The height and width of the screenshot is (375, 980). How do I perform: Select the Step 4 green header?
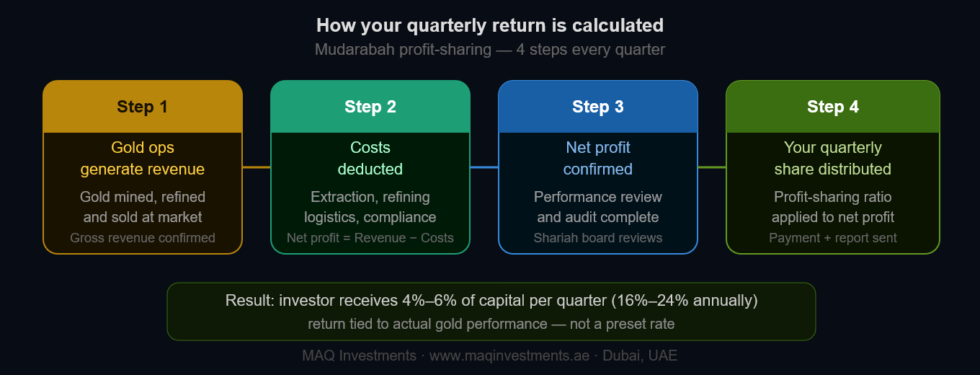point(833,107)
